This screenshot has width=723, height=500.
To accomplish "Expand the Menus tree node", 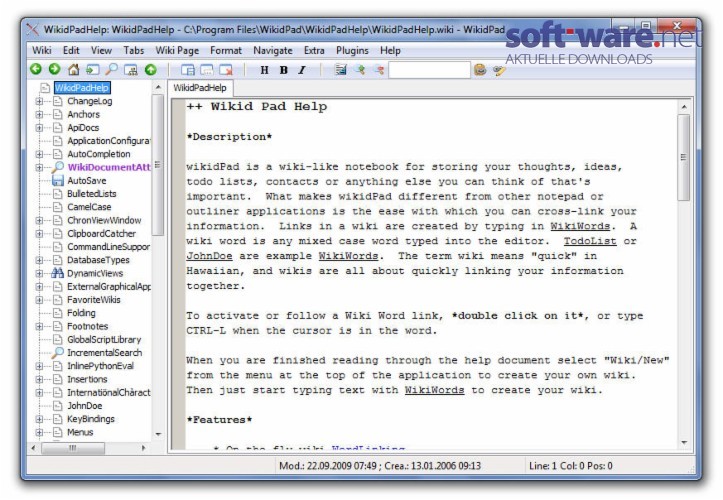I will [x=40, y=432].
